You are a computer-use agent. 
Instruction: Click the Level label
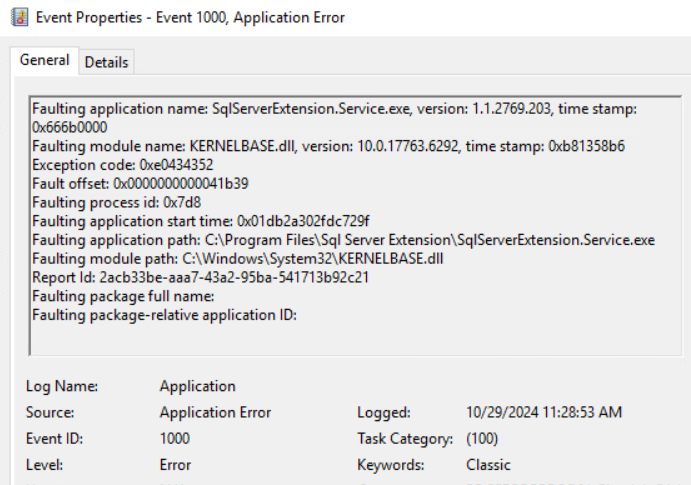pos(44,465)
